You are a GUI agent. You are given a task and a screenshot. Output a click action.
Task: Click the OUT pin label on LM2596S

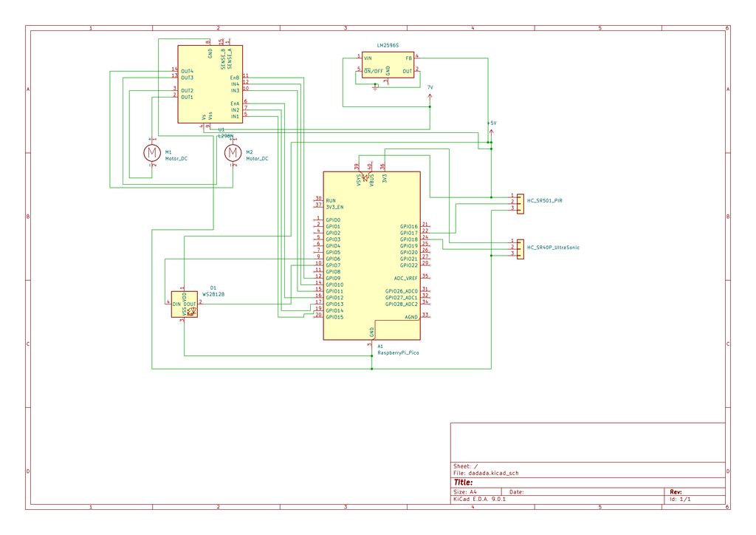point(408,72)
